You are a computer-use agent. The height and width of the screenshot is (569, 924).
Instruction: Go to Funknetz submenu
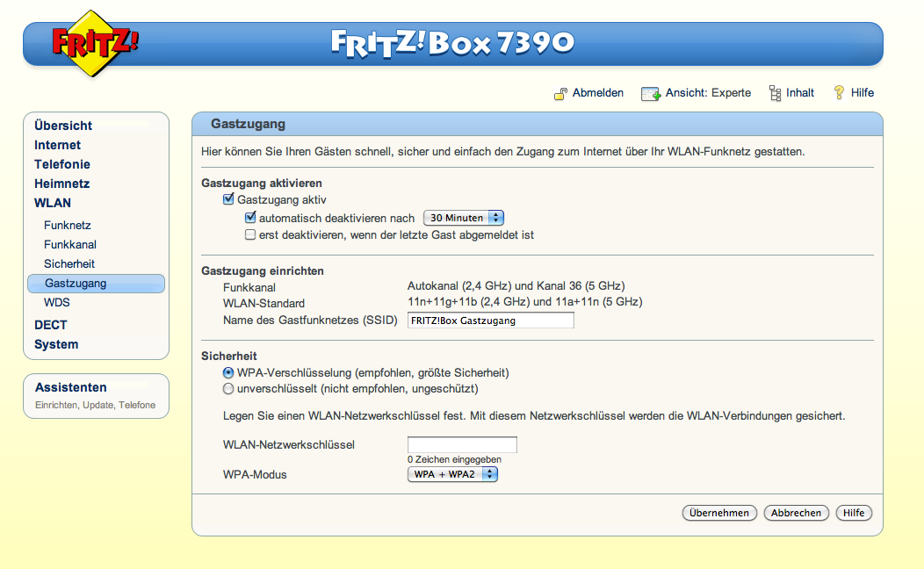pos(67,225)
